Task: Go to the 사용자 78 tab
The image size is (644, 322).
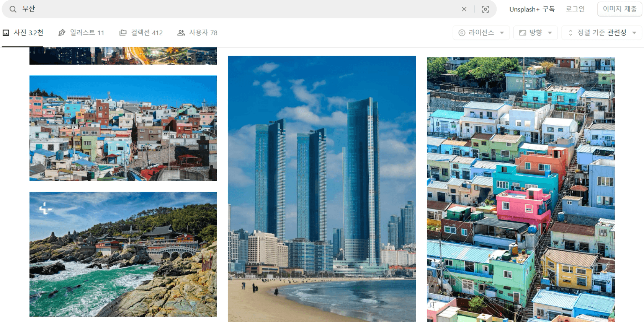Action: tap(197, 33)
